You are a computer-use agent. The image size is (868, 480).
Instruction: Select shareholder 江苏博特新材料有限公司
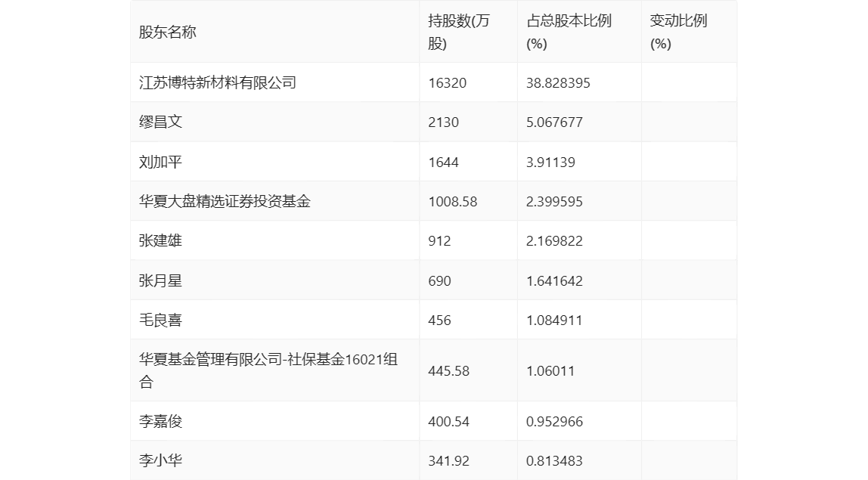pyautogui.click(x=218, y=83)
